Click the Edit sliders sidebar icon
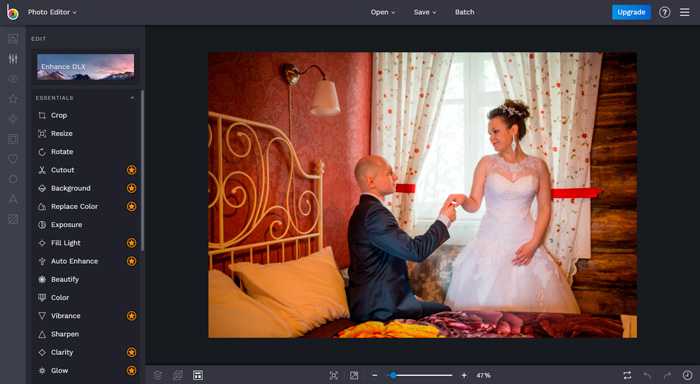This screenshot has height=384, width=700. point(13,58)
